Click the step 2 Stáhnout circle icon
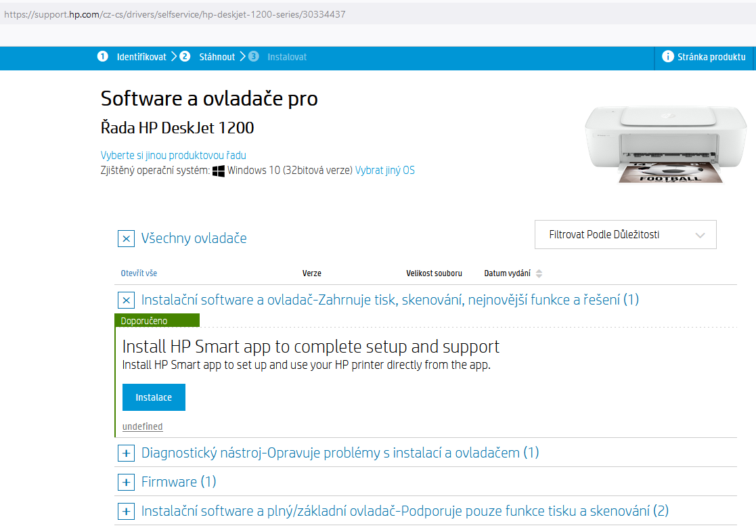756x532 pixels. [185, 57]
